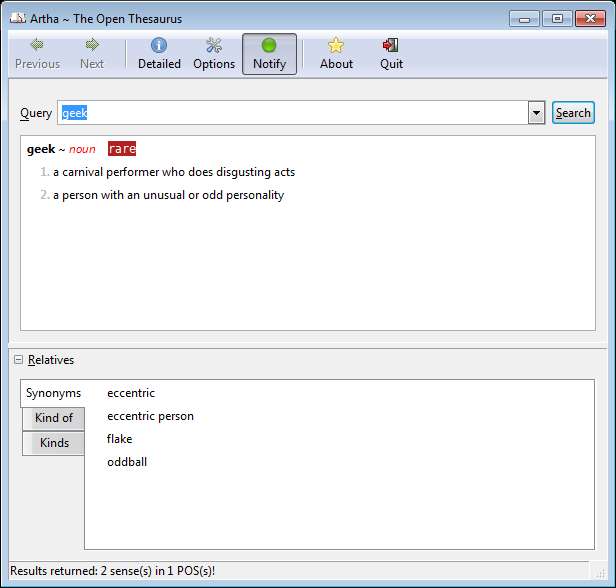The image size is (616, 588).
Task: Close the Artha window
Action: 590,19
